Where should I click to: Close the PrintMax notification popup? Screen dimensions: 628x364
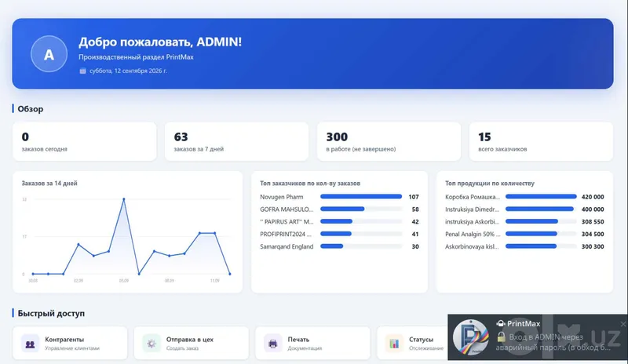pyautogui.click(x=623, y=324)
